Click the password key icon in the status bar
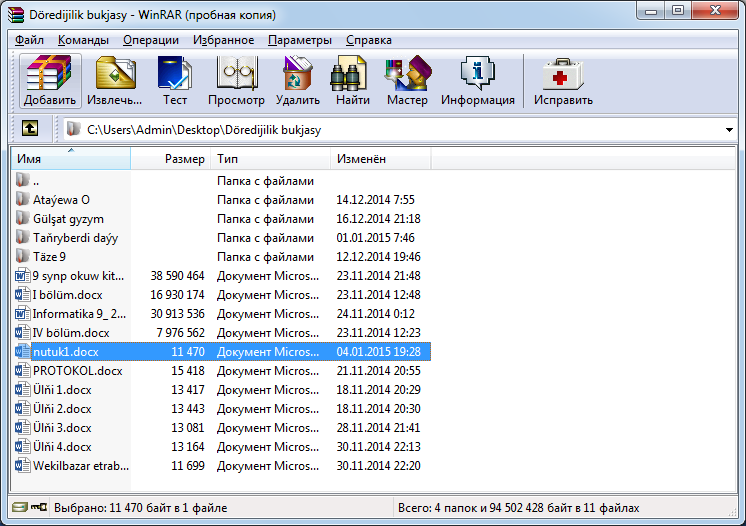Viewport: 746px width, 526px height. click(x=39, y=507)
